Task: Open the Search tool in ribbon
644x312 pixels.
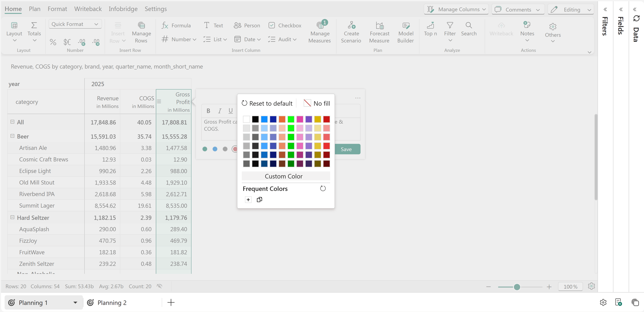Action: [x=469, y=29]
